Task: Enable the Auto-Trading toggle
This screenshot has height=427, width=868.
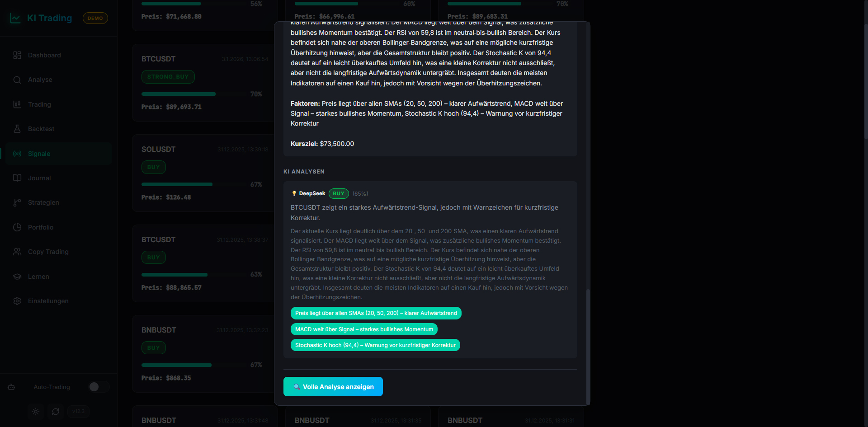Action: [x=98, y=387]
